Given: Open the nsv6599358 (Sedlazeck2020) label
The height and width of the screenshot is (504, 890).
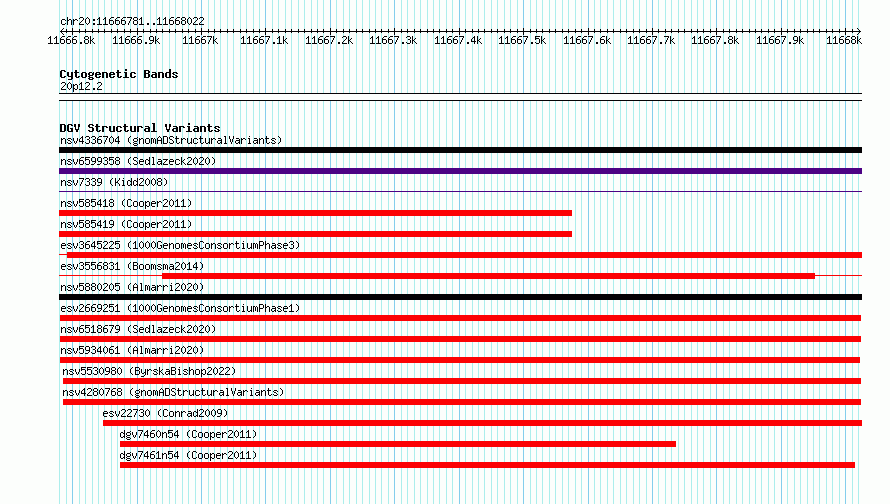Looking at the screenshot, I should coord(138,161).
